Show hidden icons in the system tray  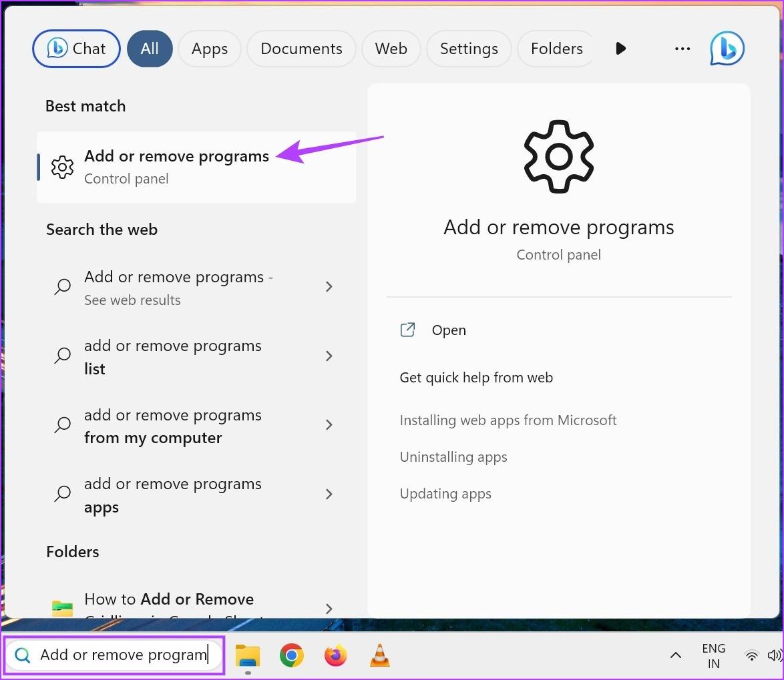coord(675,655)
